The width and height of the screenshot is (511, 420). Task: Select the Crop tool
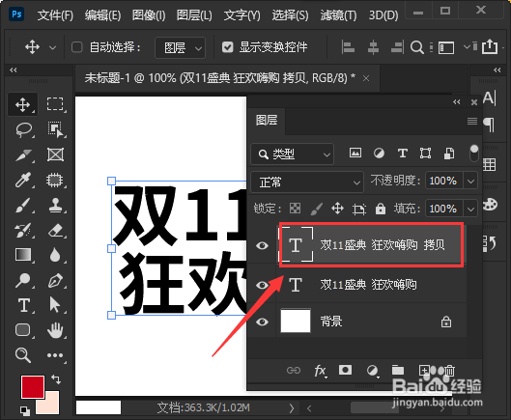tap(23, 154)
